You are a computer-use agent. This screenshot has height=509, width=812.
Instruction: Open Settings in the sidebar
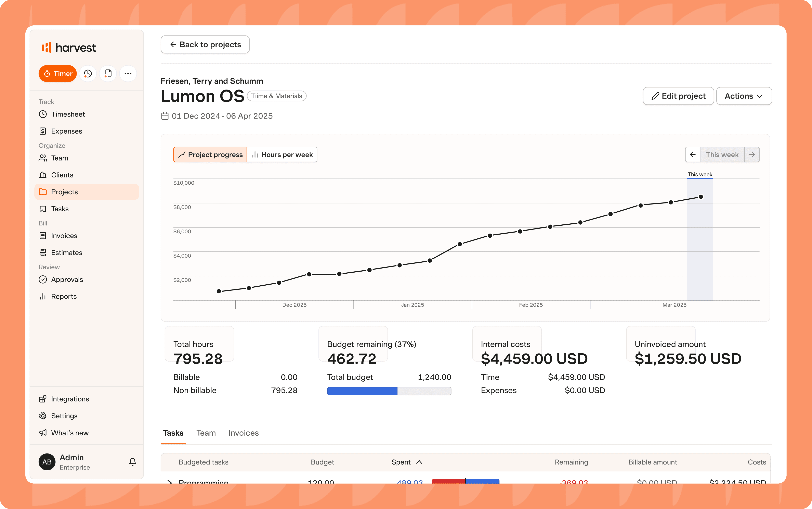87,416
